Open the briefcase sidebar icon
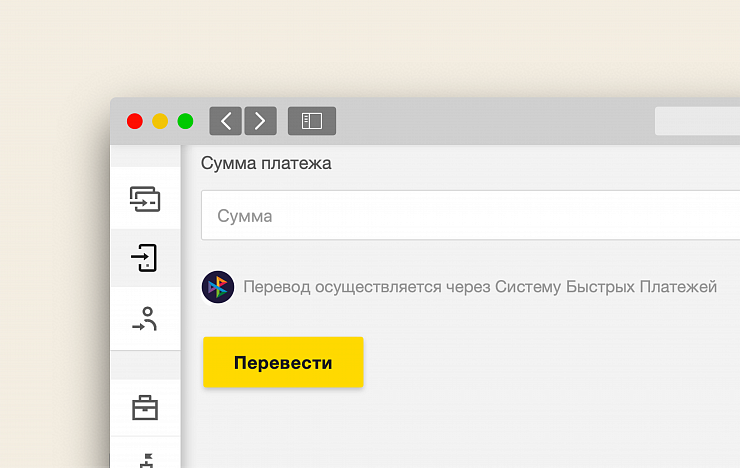The image size is (740, 468). 145,408
